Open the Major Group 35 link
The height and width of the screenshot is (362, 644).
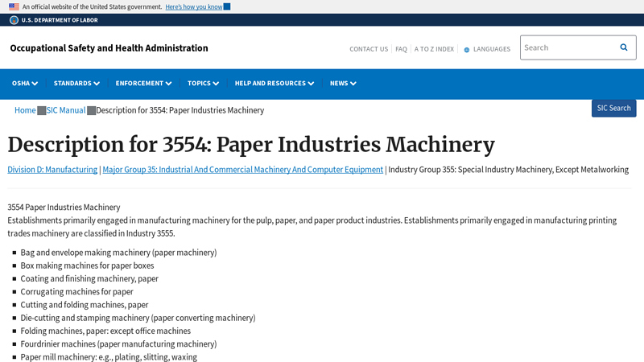pyautogui.click(x=243, y=170)
